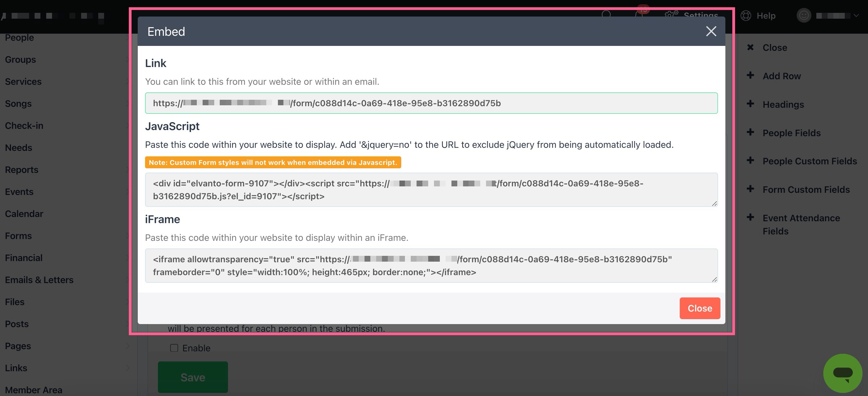Click the plus icon for Event Attendance Fields

[750, 217]
